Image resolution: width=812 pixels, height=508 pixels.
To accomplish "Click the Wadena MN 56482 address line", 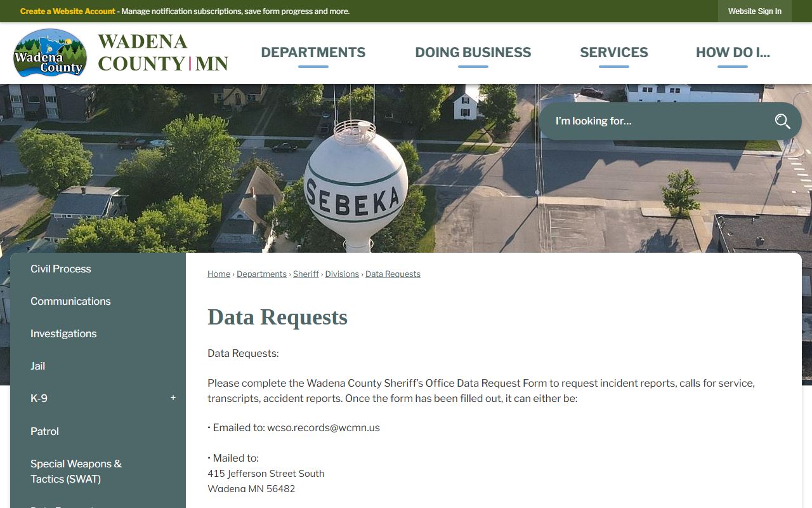I will 251,489.
